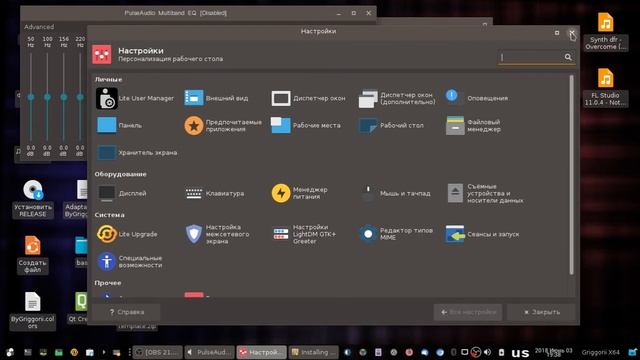Open Диспетчер окон (дополнительно) settings
This screenshot has width=640, height=360.
397,98
